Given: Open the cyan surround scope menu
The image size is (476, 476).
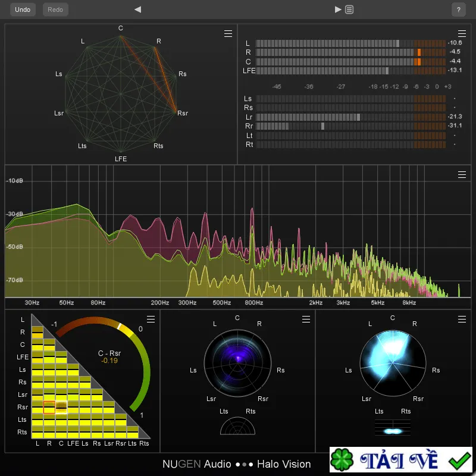Looking at the screenshot, I should point(462,319).
